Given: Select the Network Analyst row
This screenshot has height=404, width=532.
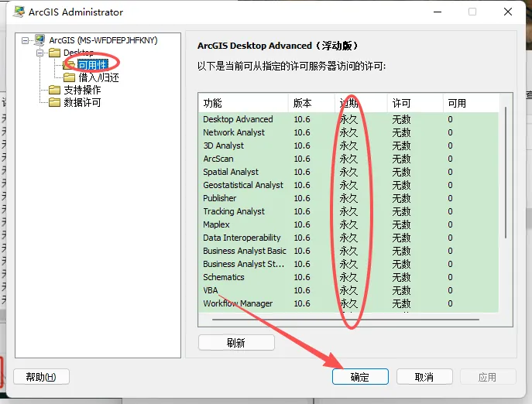Looking at the screenshot, I should (x=348, y=132).
